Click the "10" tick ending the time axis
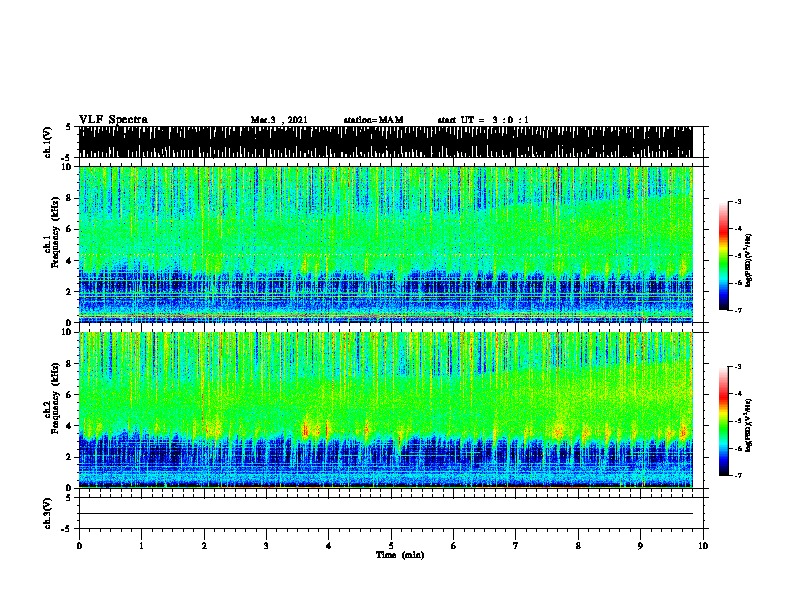 click(703, 546)
